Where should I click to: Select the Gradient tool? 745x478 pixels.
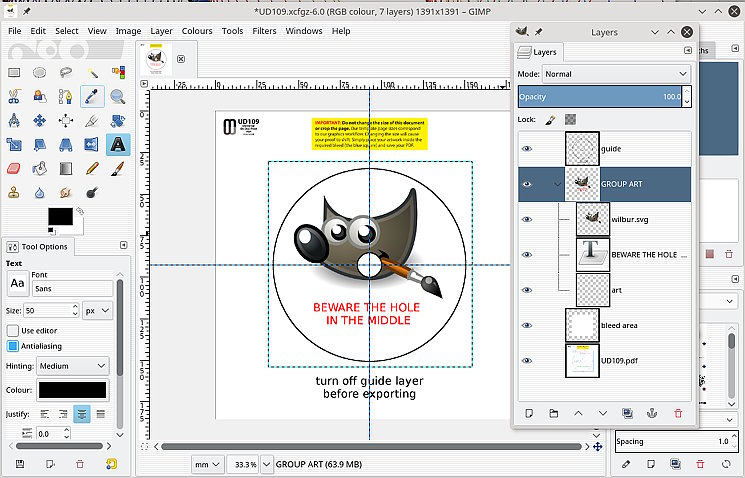(x=66, y=168)
